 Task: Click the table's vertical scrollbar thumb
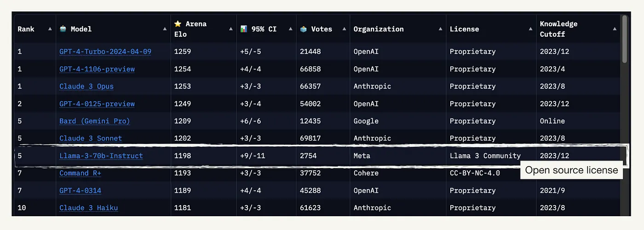click(x=624, y=39)
